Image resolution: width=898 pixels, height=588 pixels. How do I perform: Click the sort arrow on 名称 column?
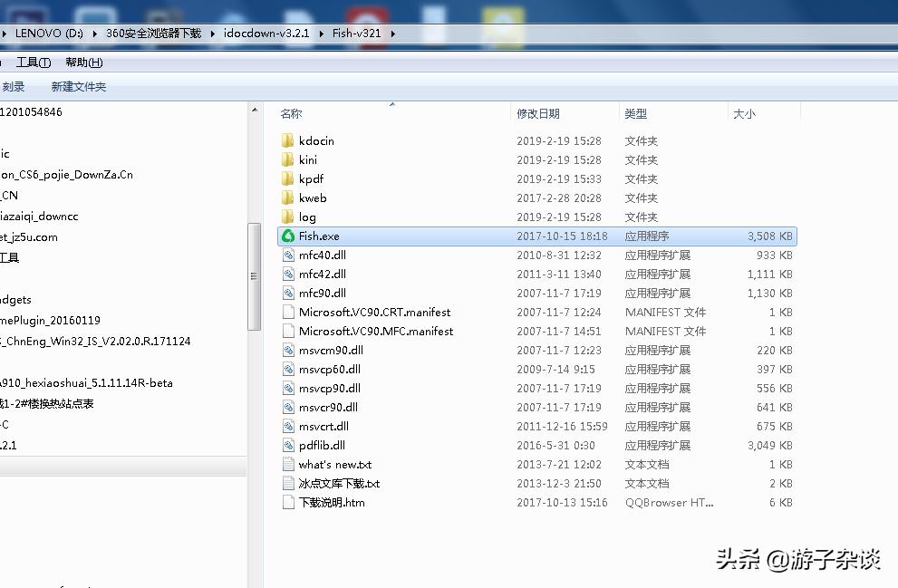click(x=392, y=105)
